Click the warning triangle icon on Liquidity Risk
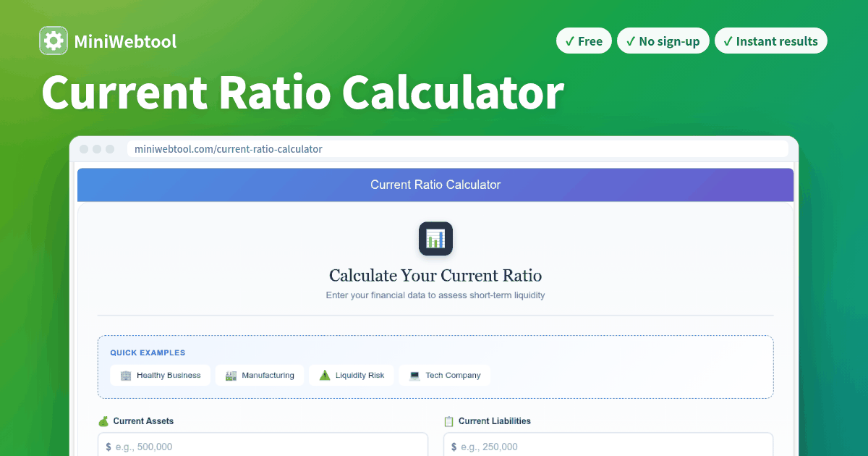The width and height of the screenshot is (868, 456). 324,375
